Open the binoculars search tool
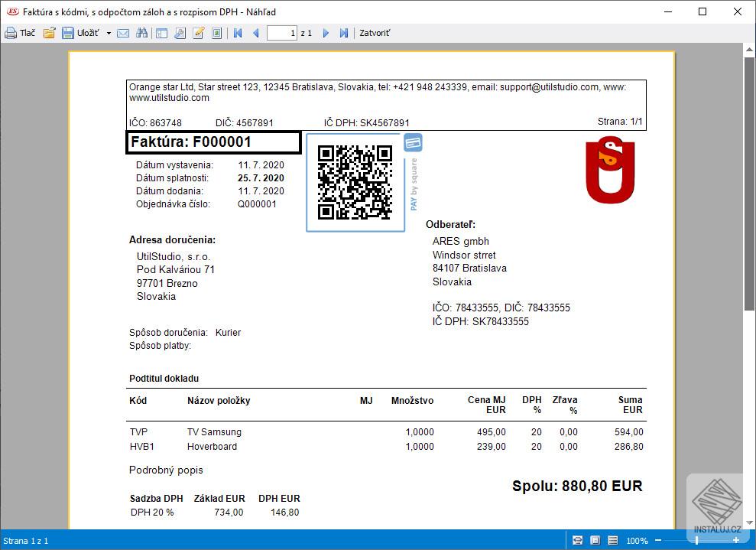This screenshot has height=550, width=756. click(x=141, y=33)
